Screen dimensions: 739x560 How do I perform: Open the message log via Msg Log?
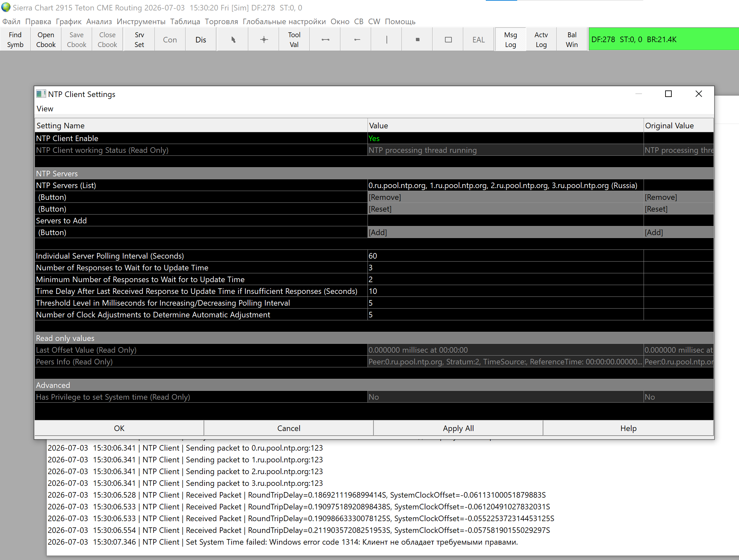(511, 40)
